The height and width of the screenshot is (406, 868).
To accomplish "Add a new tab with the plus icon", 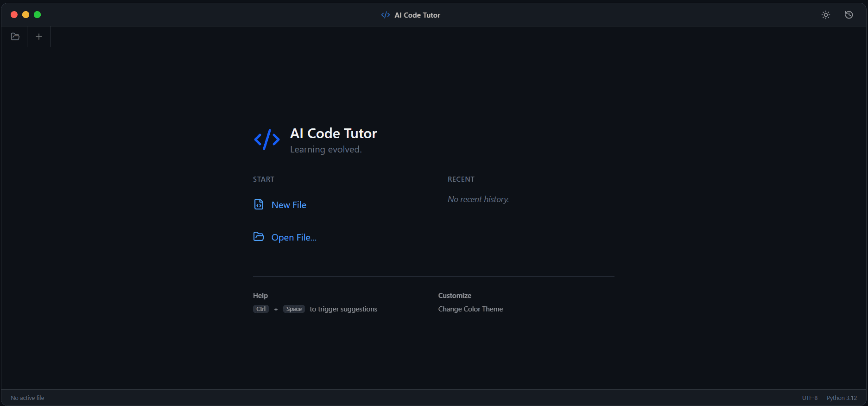I will 39,37.
